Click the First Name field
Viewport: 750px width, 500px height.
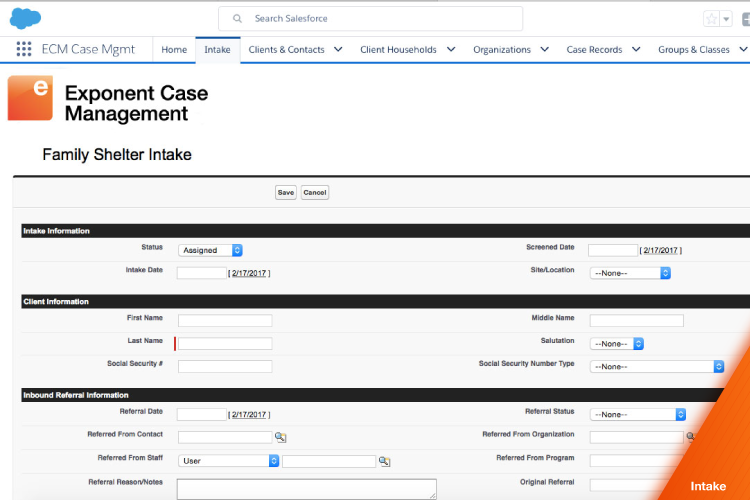(225, 321)
